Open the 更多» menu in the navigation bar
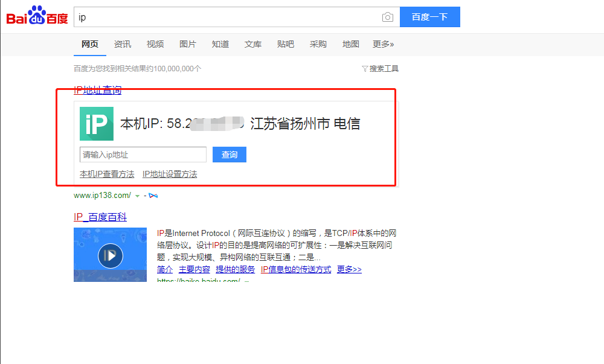Screen dimensions: 604x364 point(382,43)
